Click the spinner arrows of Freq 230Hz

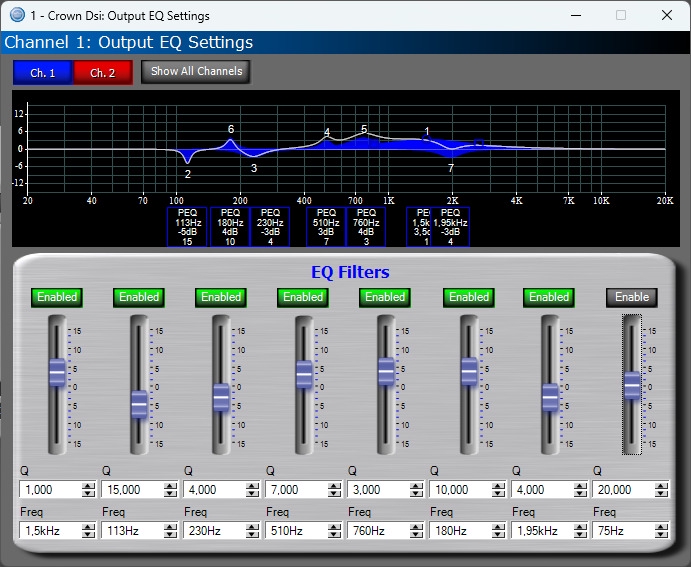pos(252,530)
